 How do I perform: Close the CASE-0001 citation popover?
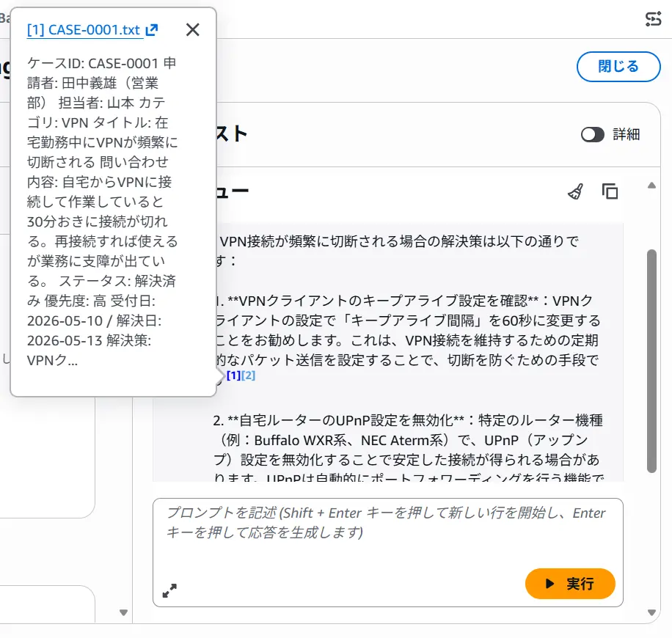193,29
